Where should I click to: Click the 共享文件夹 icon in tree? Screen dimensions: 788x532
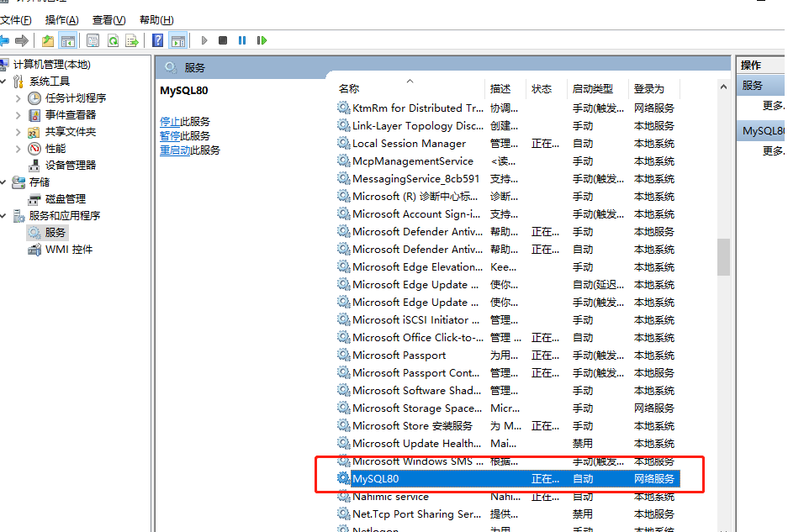click(34, 132)
